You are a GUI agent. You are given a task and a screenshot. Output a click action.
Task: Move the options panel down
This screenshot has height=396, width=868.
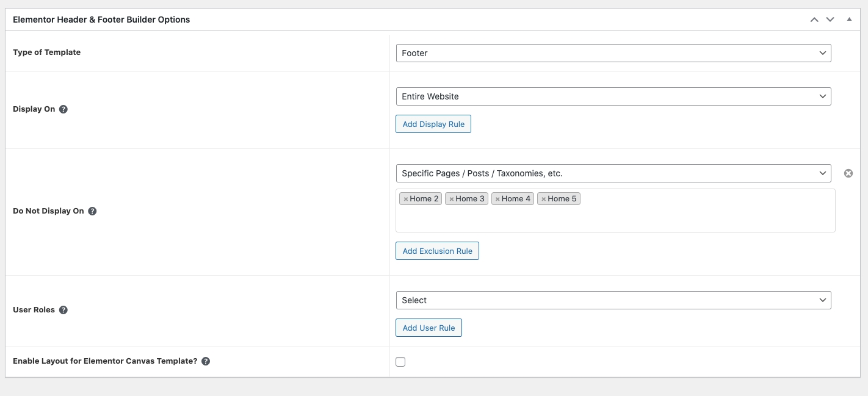830,20
